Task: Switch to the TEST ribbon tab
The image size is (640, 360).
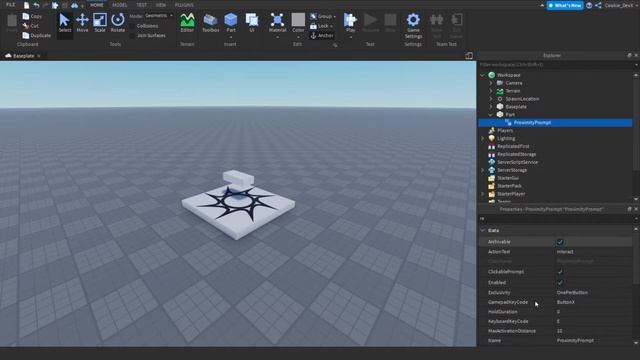Action: pos(142,5)
